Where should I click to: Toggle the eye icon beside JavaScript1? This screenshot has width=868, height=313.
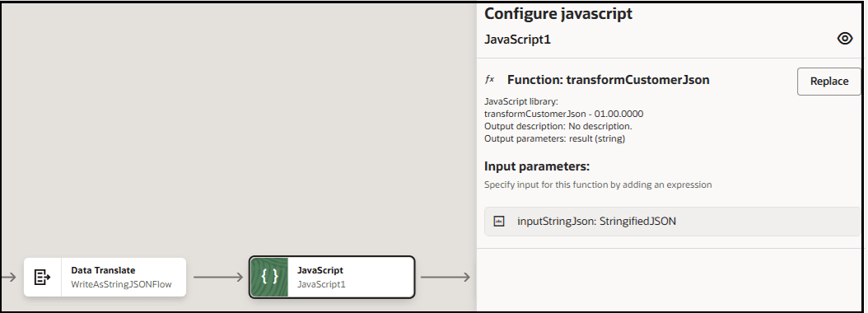pyautogui.click(x=845, y=38)
